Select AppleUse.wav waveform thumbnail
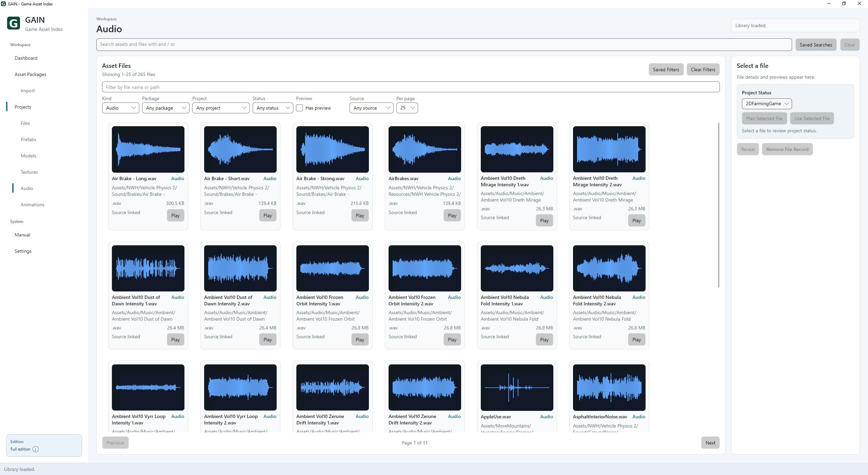The width and height of the screenshot is (868, 475). [x=517, y=387]
